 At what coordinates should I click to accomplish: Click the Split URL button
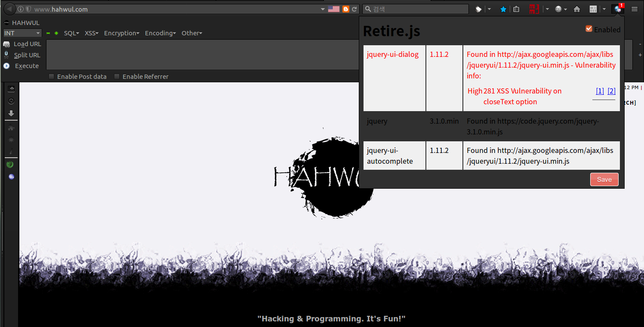[22, 55]
